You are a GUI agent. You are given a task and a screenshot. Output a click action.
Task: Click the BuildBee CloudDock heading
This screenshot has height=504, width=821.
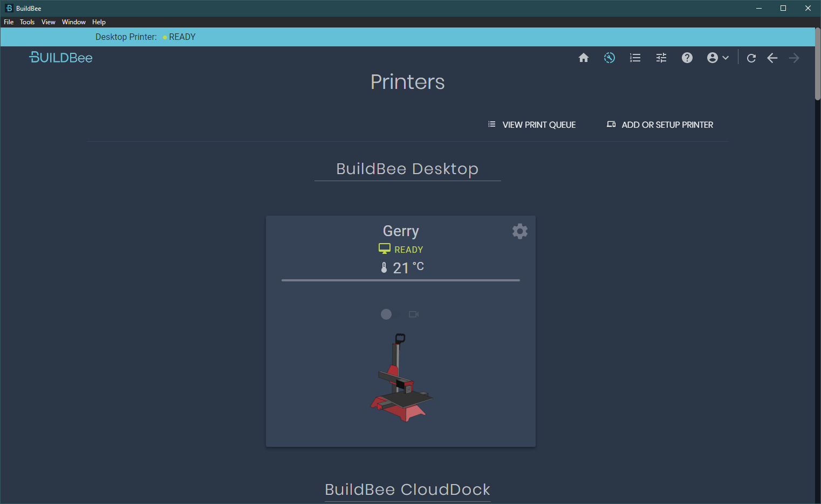pos(407,489)
